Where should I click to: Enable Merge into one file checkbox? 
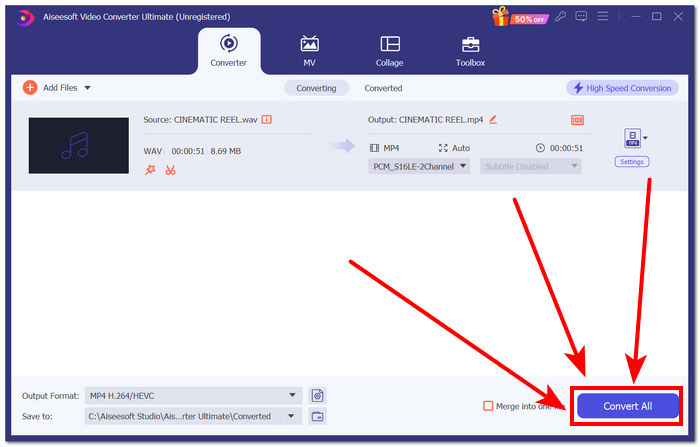coord(488,406)
